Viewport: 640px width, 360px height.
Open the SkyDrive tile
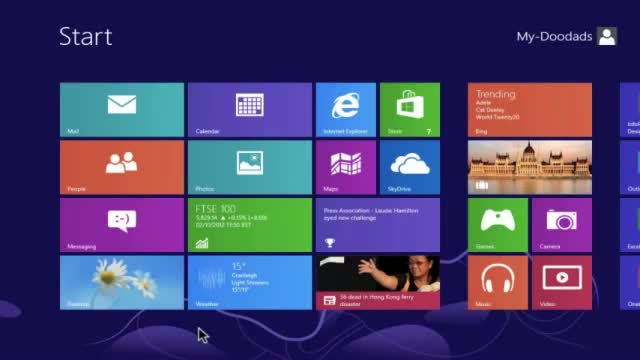[410, 167]
